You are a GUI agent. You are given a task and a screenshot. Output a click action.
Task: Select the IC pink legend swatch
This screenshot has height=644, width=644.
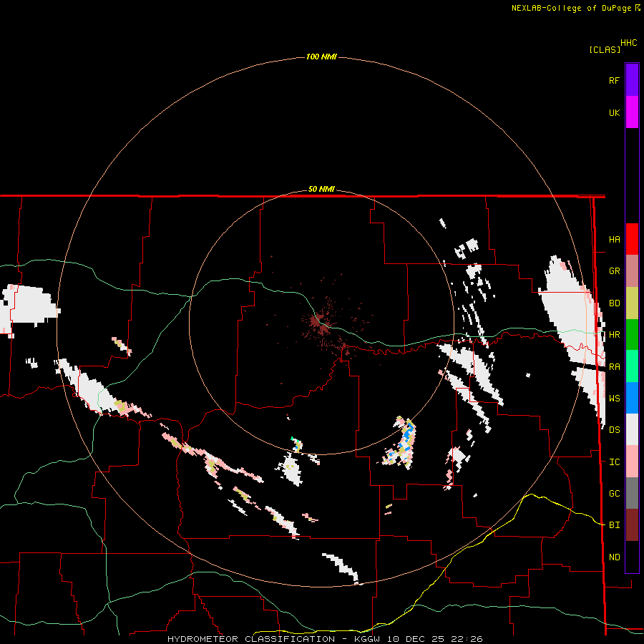[x=632, y=462]
